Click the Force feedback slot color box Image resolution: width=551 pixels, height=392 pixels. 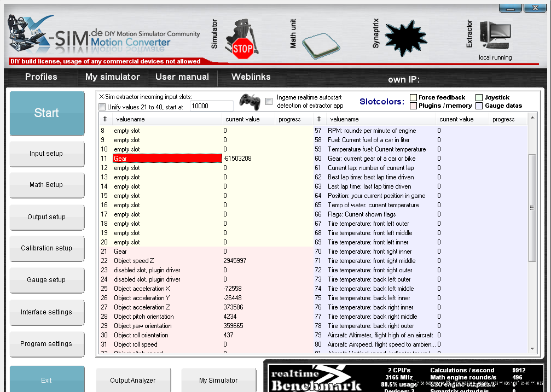414,97
